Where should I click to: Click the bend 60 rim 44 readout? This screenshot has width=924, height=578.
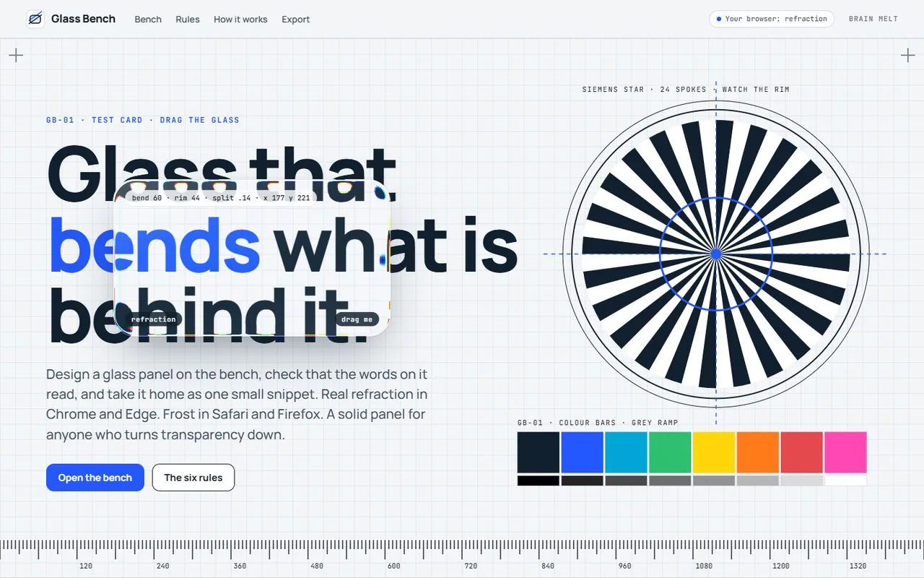221,198
